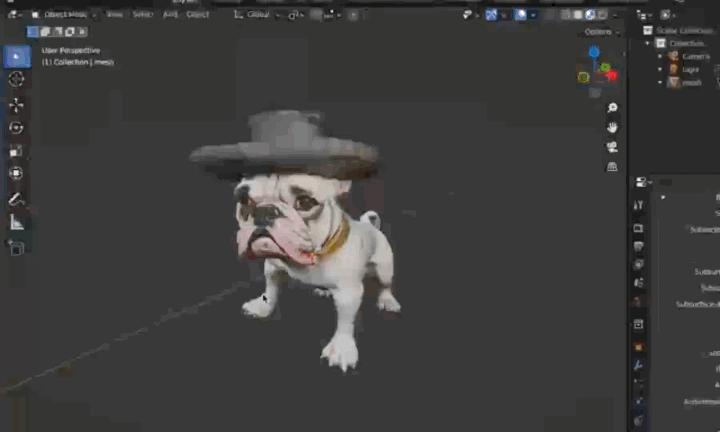This screenshot has width=720, height=432.
Task: Open the View menu
Action: [x=114, y=15]
